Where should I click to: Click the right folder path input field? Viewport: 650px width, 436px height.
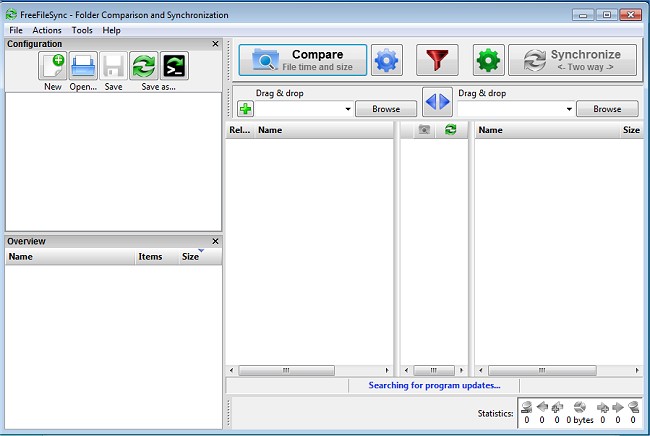coord(511,109)
